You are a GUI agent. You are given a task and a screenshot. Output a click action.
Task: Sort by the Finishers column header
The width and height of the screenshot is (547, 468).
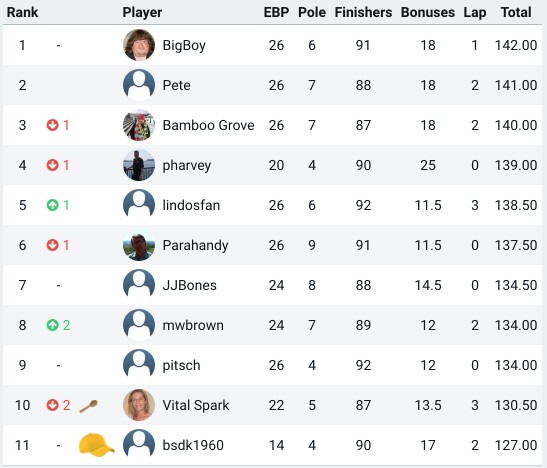click(363, 13)
